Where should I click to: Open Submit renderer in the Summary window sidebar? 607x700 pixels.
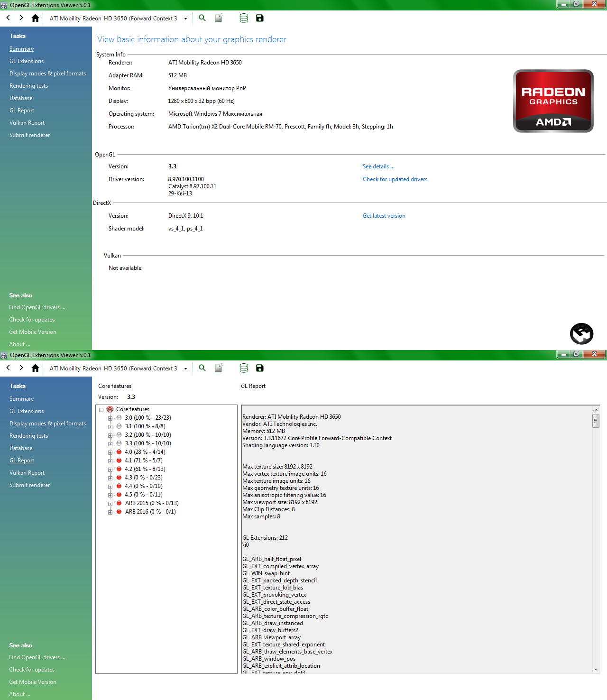(29, 135)
